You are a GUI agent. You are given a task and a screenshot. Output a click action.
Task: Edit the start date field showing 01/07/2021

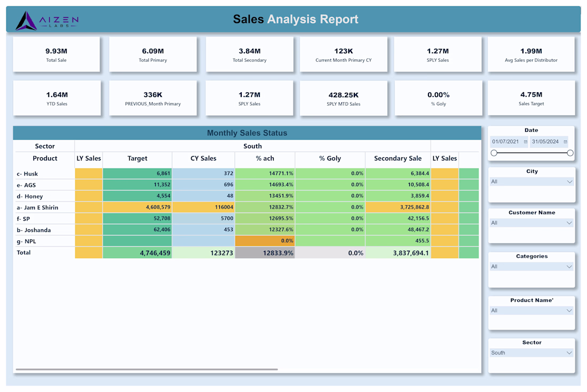pos(505,142)
